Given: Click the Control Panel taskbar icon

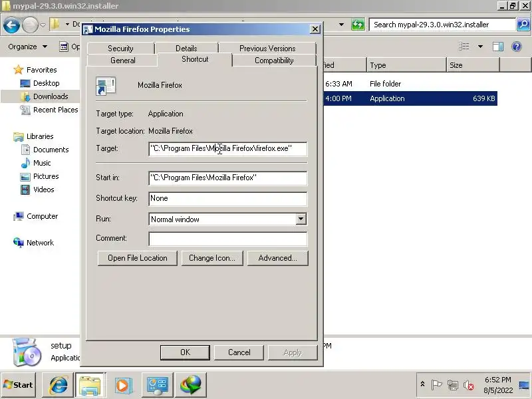Looking at the screenshot, I should coord(157,385).
